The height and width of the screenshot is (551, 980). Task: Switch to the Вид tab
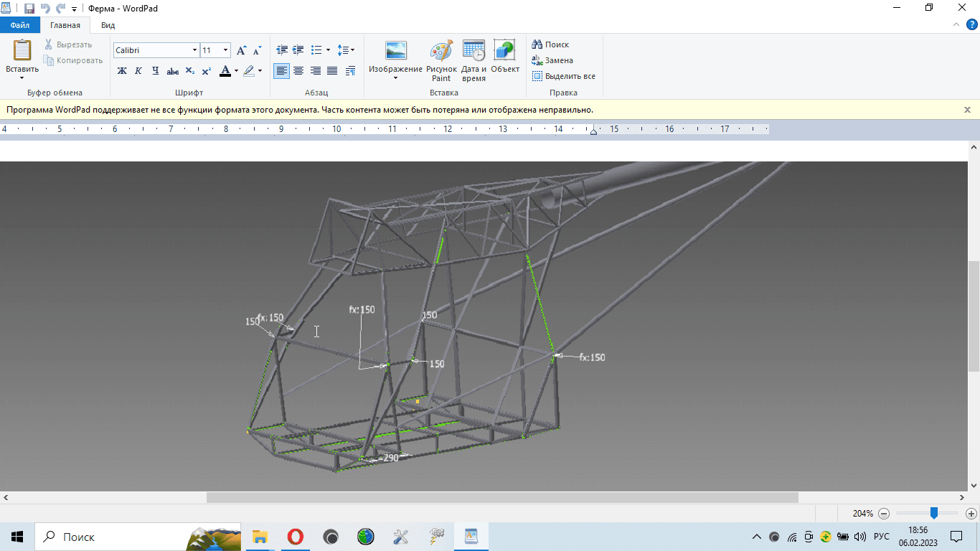108,25
